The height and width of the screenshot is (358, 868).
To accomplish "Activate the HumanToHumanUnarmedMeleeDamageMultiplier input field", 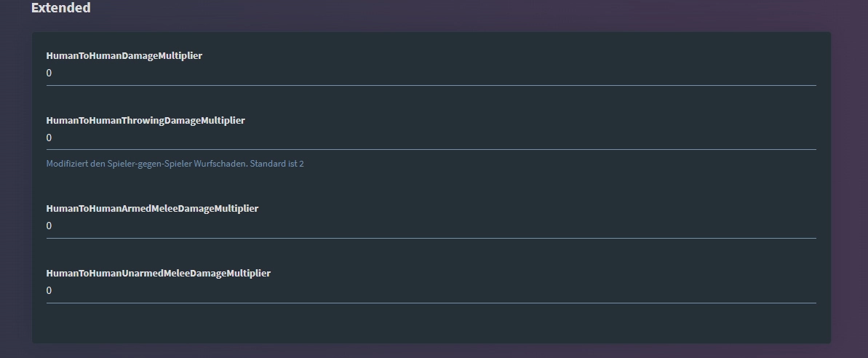I will pyautogui.click(x=431, y=291).
